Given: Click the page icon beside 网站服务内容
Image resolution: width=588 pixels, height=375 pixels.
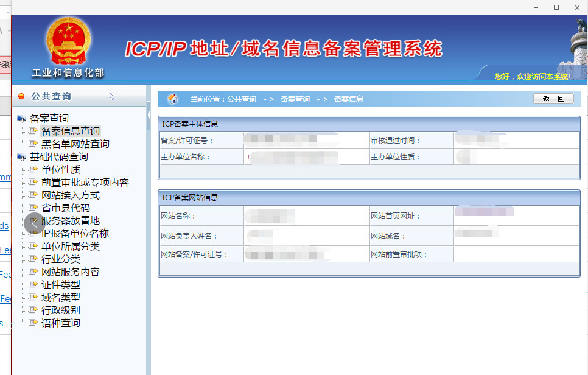Looking at the screenshot, I should (33, 272).
